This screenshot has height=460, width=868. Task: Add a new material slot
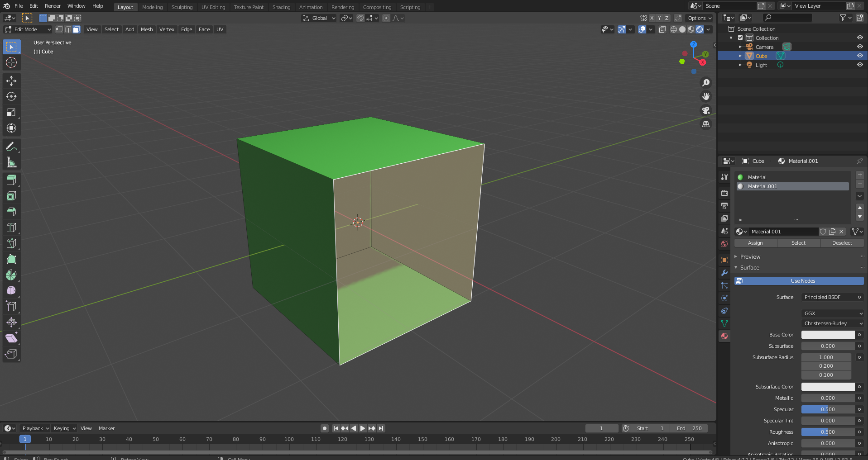tap(860, 175)
